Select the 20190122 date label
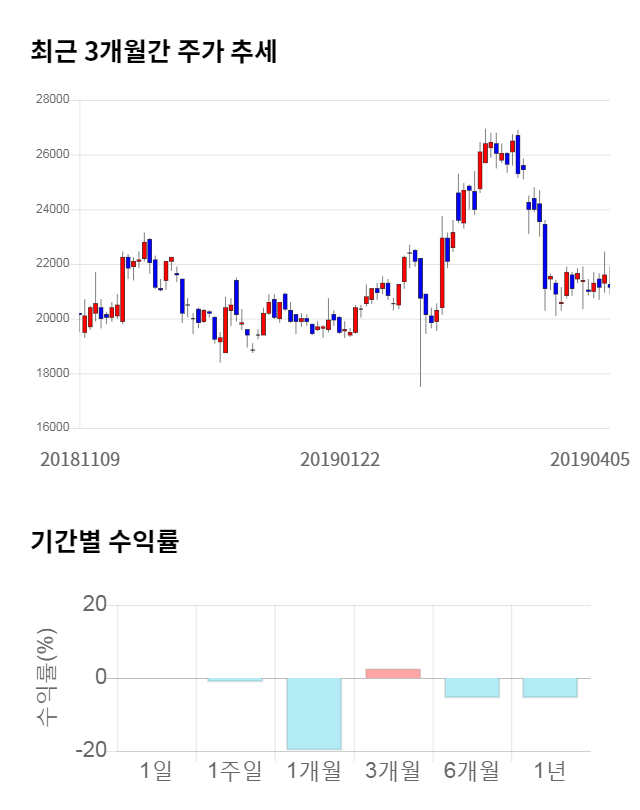 tap(340, 459)
